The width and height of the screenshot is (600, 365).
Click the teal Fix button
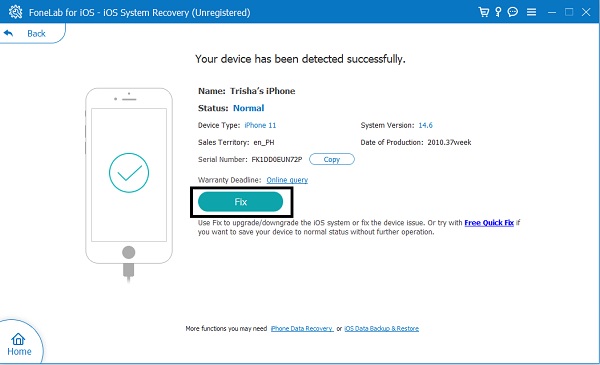(241, 202)
